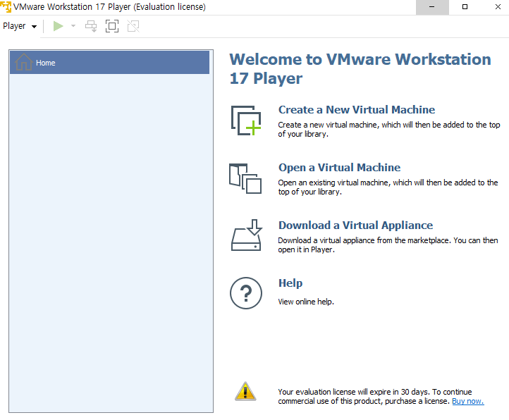Click the Download a Virtual Appliance icon

tap(246, 235)
